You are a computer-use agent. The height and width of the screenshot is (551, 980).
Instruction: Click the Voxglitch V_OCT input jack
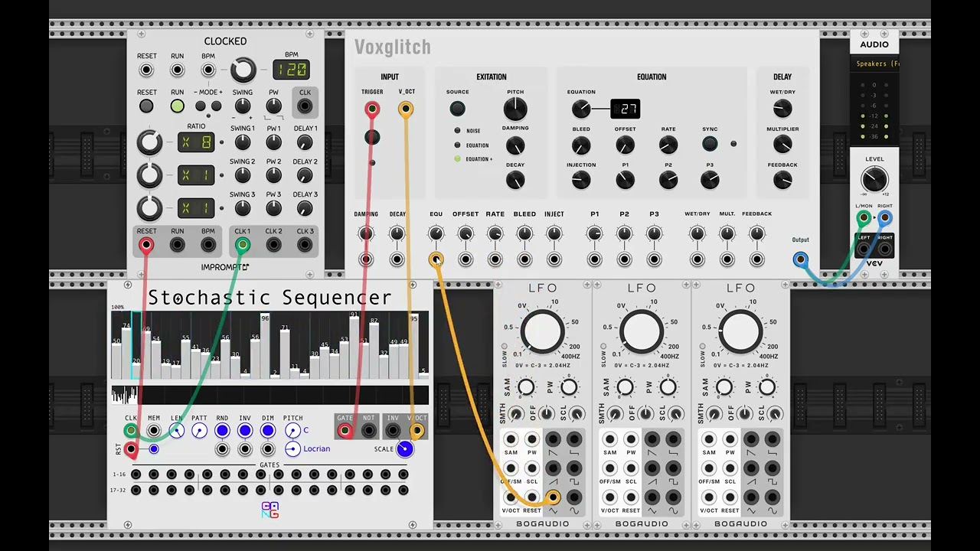pos(406,109)
